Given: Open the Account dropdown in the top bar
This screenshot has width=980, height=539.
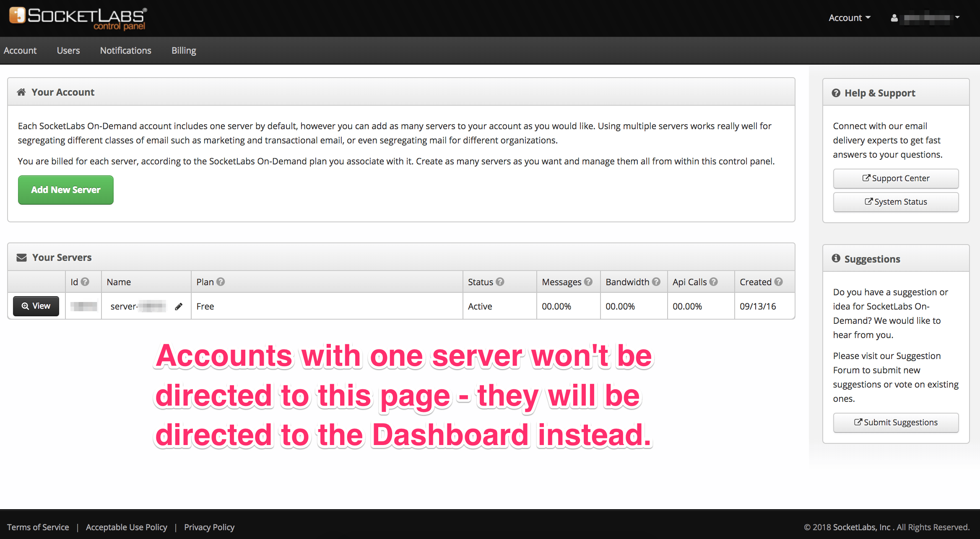Looking at the screenshot, I should 849,18.
